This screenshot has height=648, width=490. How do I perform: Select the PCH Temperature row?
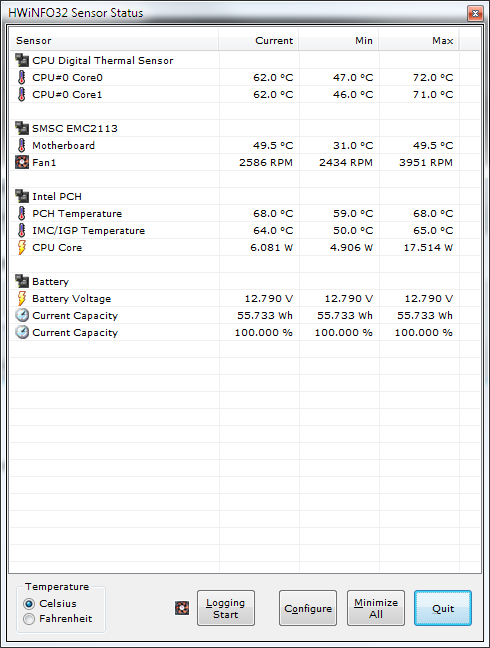(234, 214)
